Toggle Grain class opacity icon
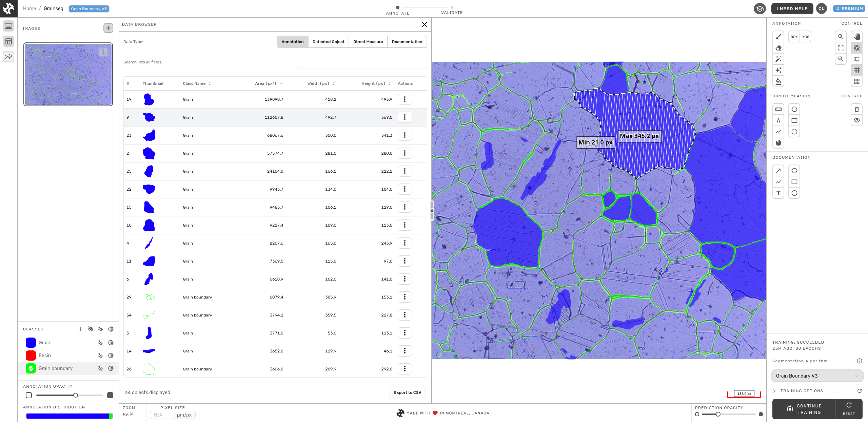This screenshot has width=868, height=422. pyautogui.click(x=111, y=343)
